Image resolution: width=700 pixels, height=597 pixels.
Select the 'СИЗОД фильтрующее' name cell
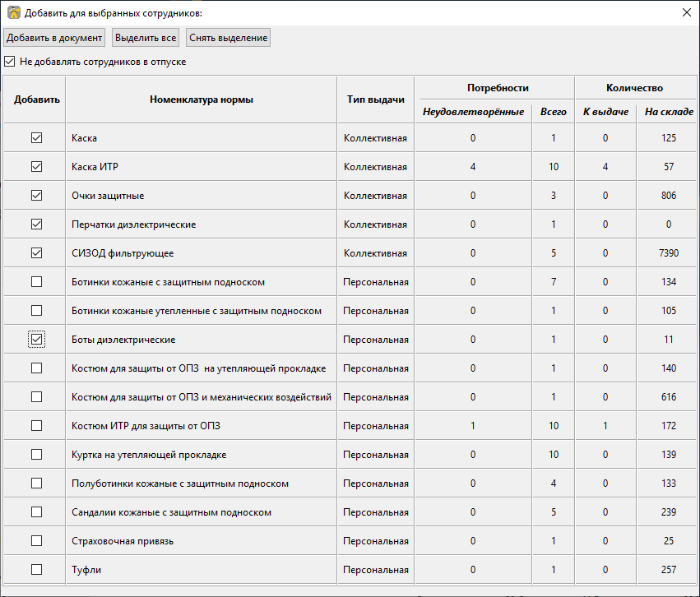[202, 253]
